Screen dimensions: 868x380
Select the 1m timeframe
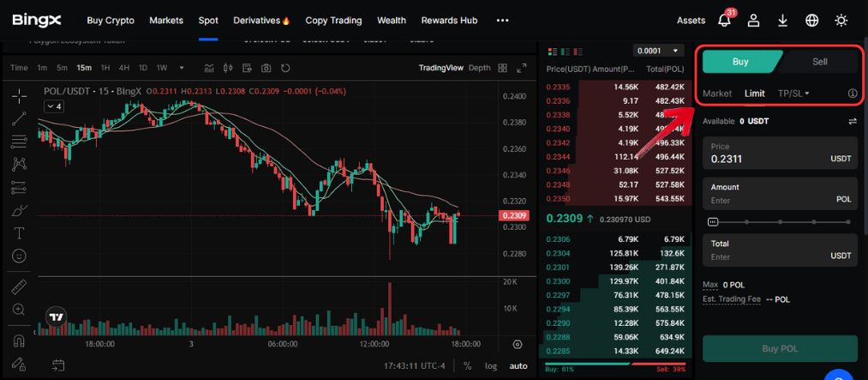(x=42, y=68)
